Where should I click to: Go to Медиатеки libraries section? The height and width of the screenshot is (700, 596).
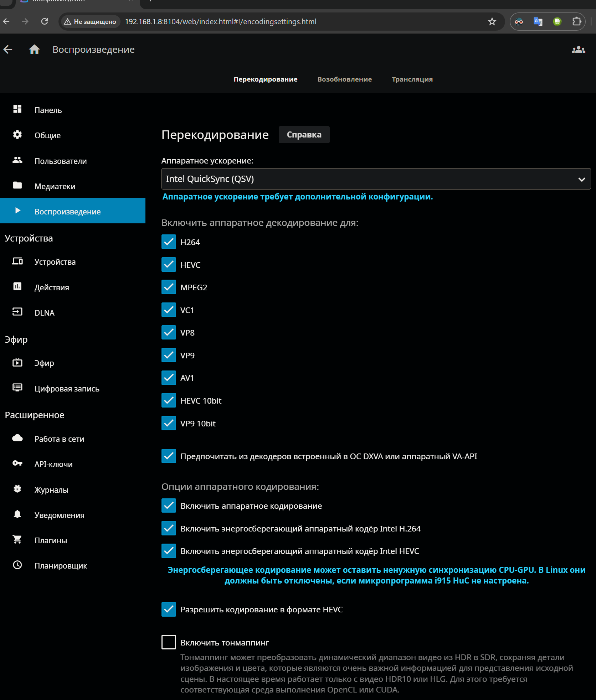(55, 186)
